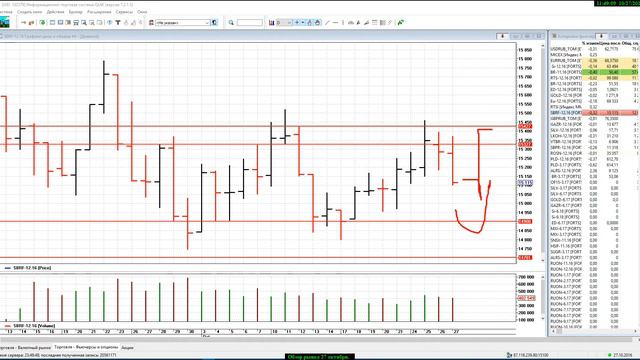Select the horizontal line drawing tool

[335, 22]
